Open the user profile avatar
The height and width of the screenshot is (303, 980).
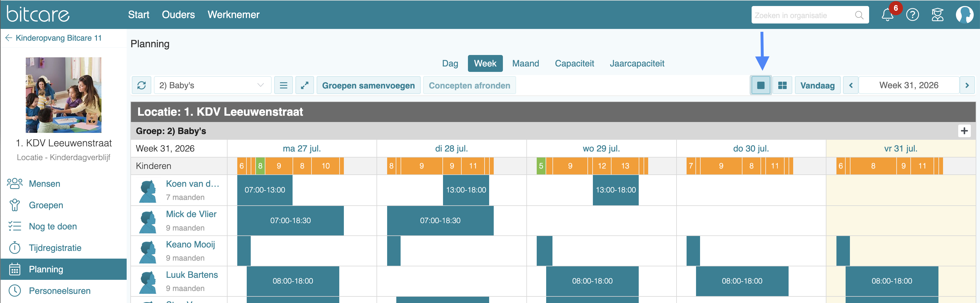pyautogui.click(x=965, y=15)
